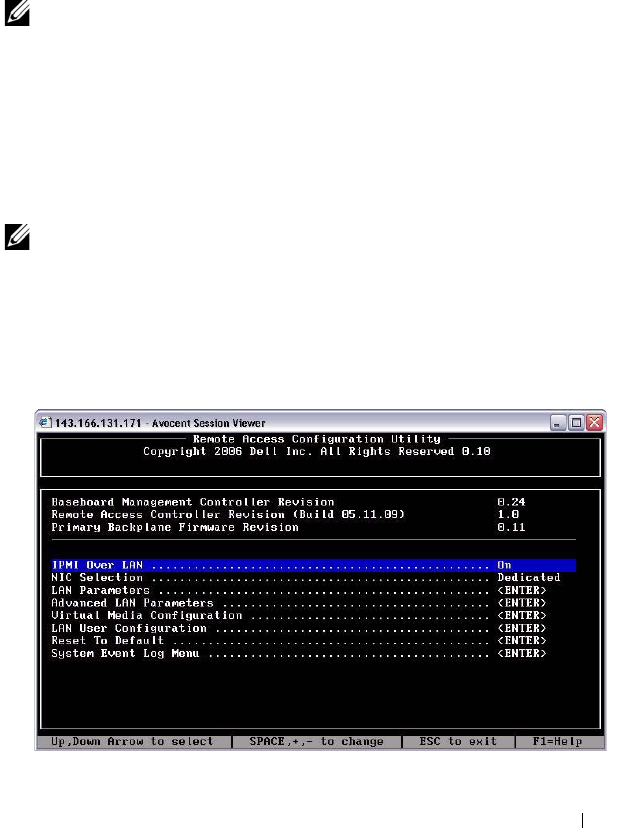This screenshot has height=828, width=641.
Task: Click the second note pencil icon
Action: (17, 237)
